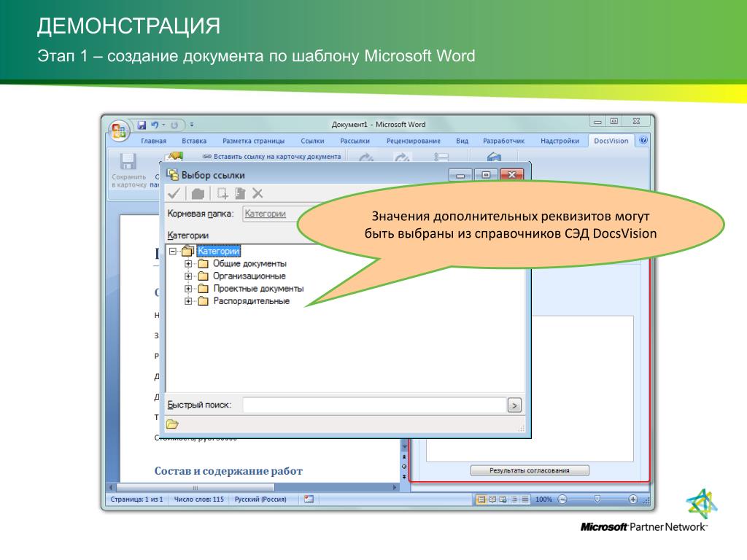Go to previous page browse arrow
The image size is (747, 560).
click(404, 456)
